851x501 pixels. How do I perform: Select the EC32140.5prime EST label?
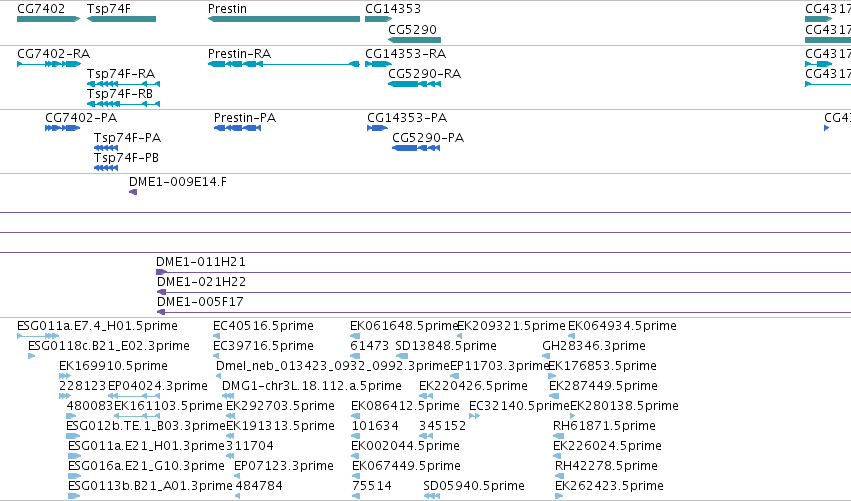(x=519, y=406)
